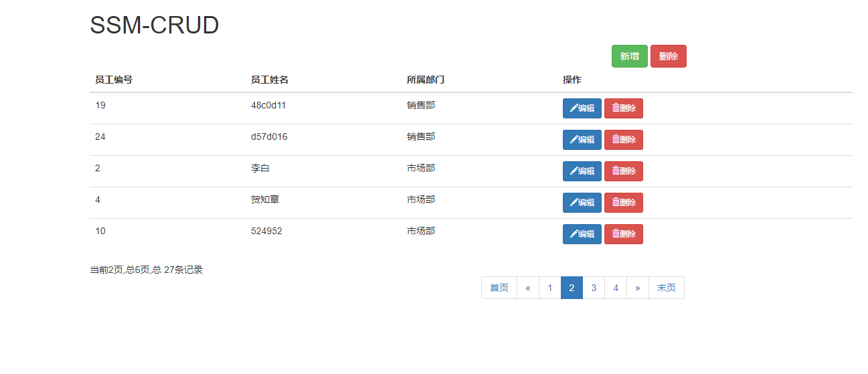Delete employee 524952 record
The height and width of the screenshot is (374, 868).
tap(623, 234)
